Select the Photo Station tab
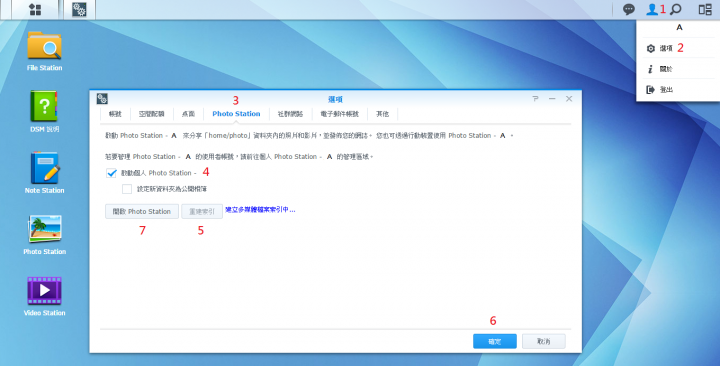 236,114
